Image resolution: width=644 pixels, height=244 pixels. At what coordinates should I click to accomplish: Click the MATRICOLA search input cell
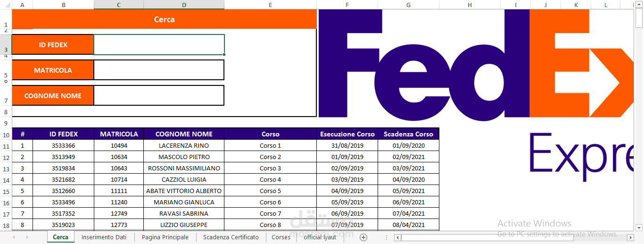pyautogui.click(x=159, y=70)
